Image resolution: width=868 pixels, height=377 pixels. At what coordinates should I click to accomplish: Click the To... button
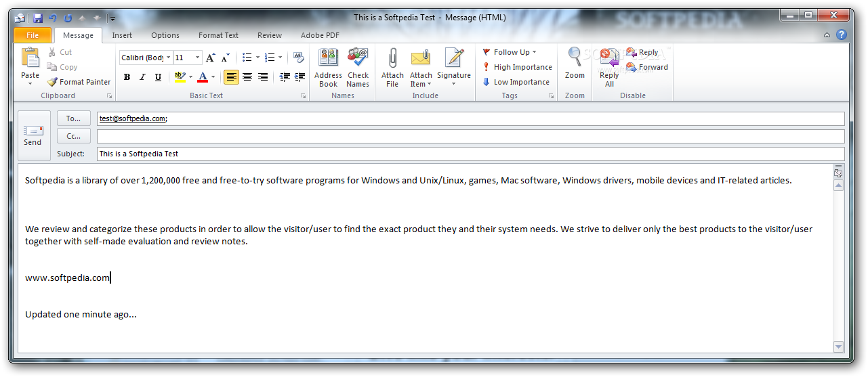pos(73,118)
